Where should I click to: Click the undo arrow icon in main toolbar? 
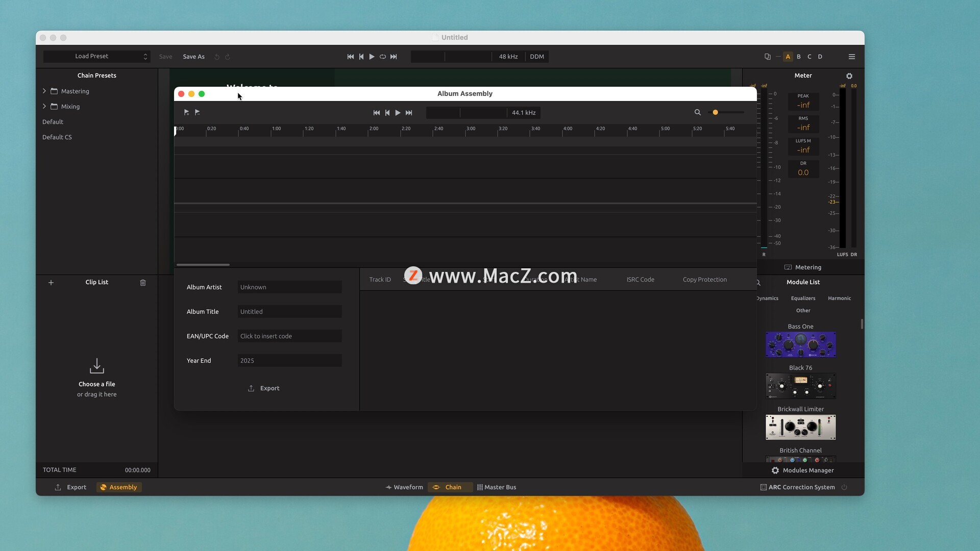pyautogui.click(x=217, y=57)
